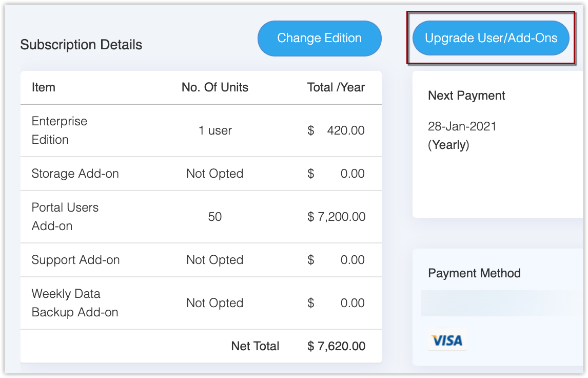Click the VISA card icon
This screenshot has height=378, width=588.
click(x=447, y=340)
